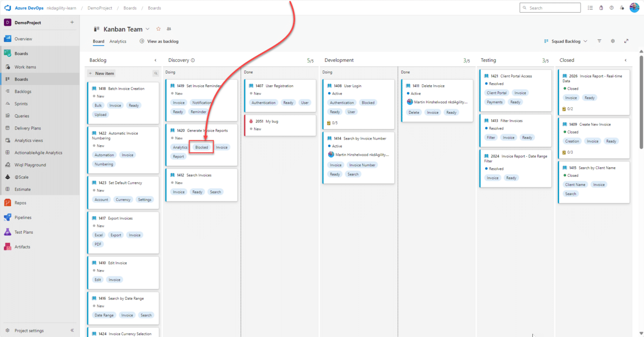Expand Kanban Team selector dropdown
This screenshot has width=644, height=337.
tap(147, 29)
